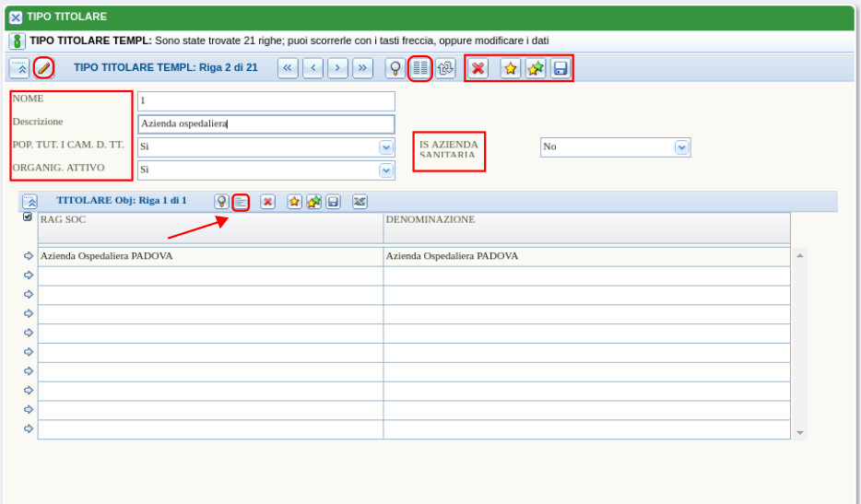Jump to the first record
The width and height of the screenshot is (861, 504).
click(288, 68)
